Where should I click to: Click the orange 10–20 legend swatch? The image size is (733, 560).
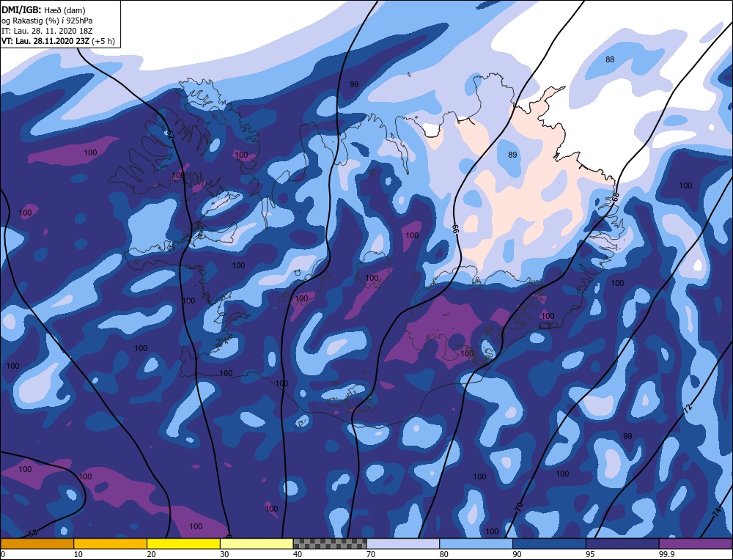[x=111, y=544]
